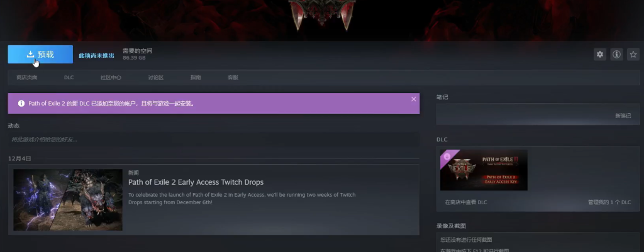Screen dimensions: 644x252
Task: Open the 社区中心 community hub tab
Action: click(x=111, y=77)
